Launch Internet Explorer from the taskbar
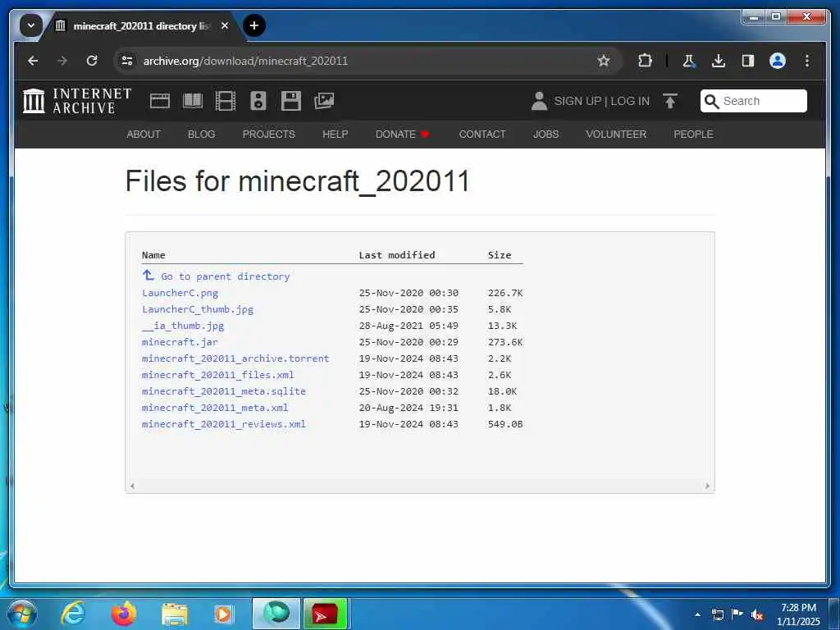This screenshot has width=840, height=630. [x=72, y=614]
